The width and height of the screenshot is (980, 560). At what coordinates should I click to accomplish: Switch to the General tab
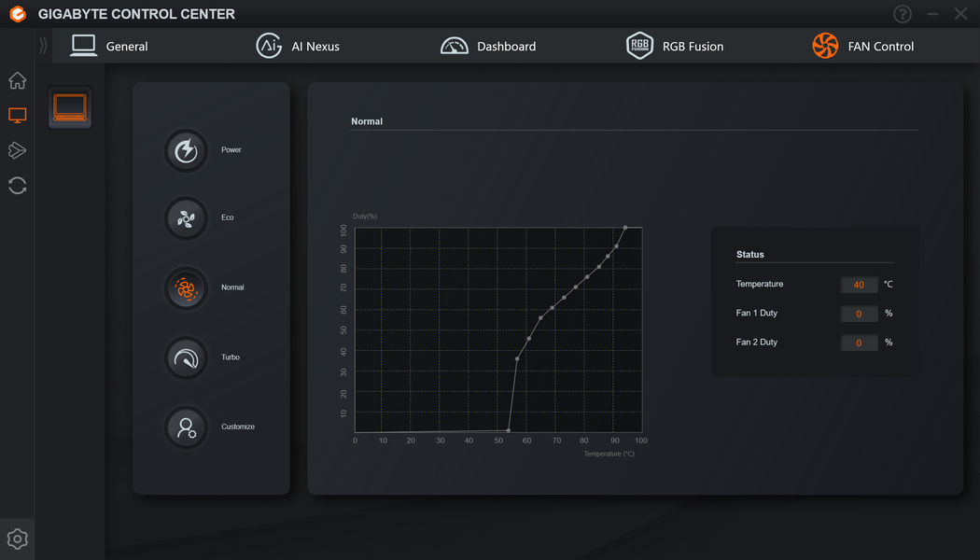[109, 47]
